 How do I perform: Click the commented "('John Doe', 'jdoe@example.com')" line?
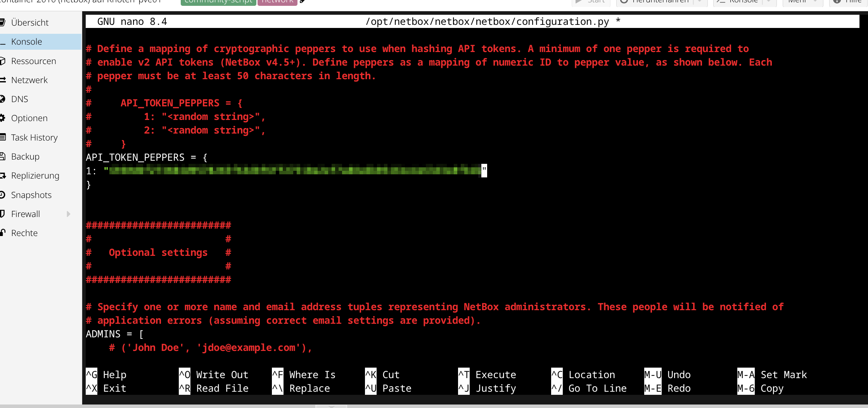click(211, 348)
